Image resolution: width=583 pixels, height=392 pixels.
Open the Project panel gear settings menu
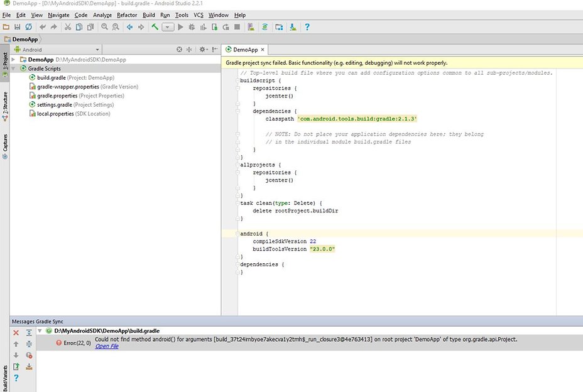[x=203, y=50]
